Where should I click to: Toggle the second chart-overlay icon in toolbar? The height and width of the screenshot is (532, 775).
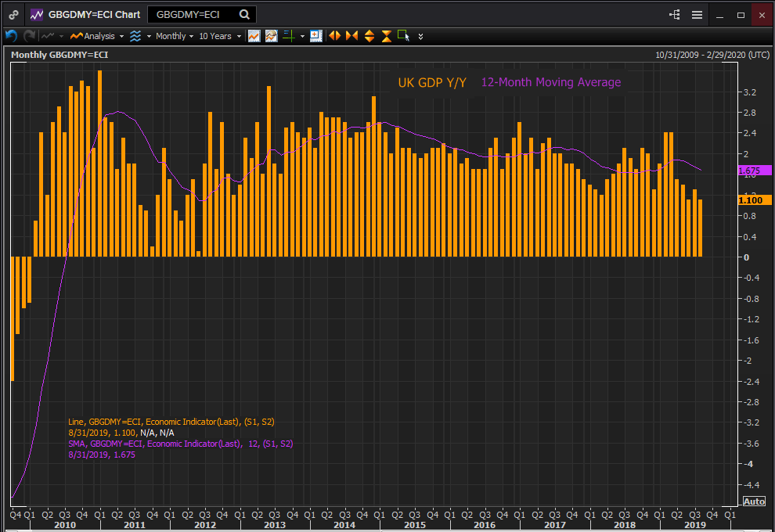(x=271, y=36)
